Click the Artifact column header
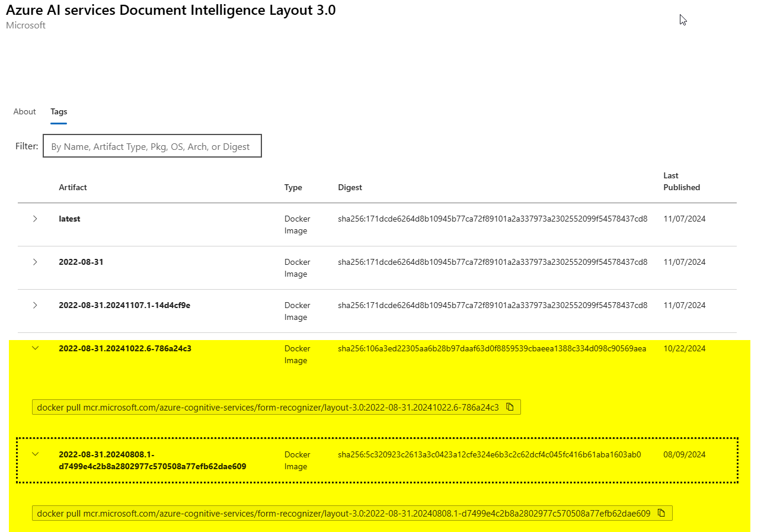 tap(73, 187)
